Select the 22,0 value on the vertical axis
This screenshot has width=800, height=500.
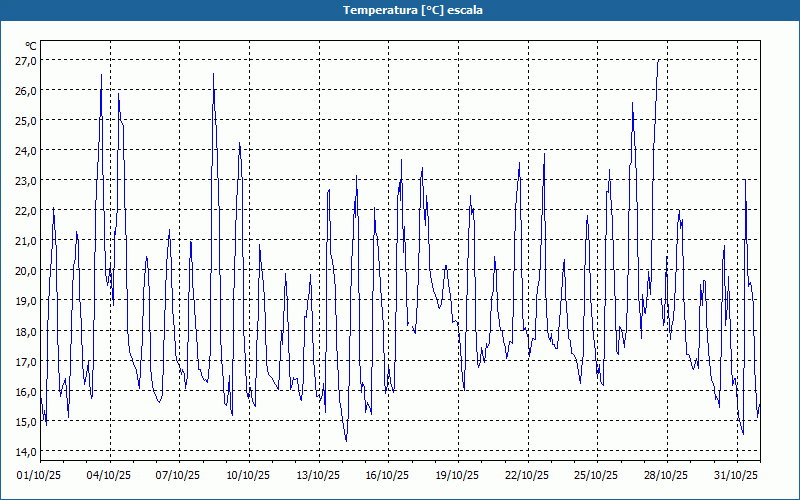[x=26, y=211]
